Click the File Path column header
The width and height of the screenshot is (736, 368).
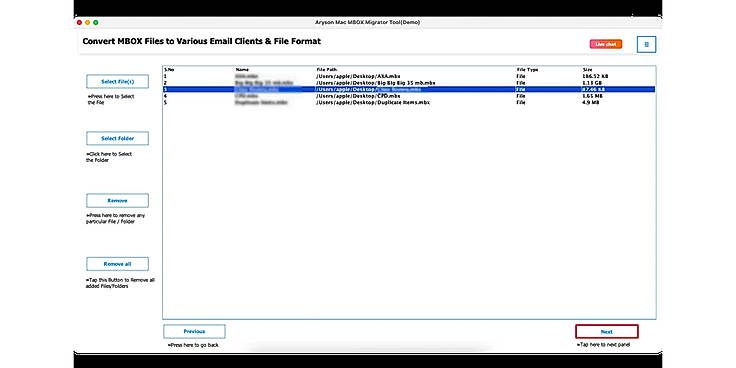tap(327, 69)
